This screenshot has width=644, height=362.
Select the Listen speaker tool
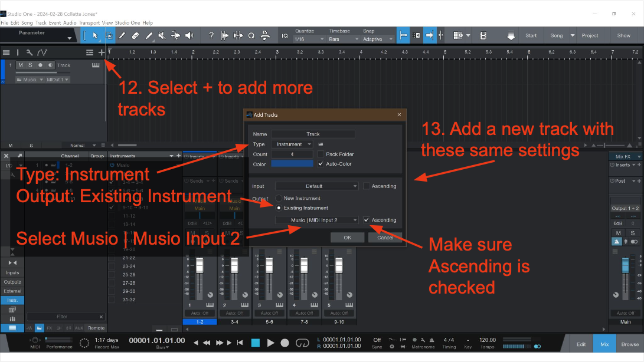tap(189, 36)
